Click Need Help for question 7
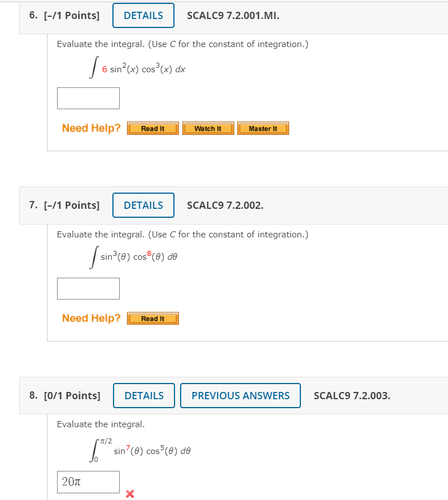The image size is (448, 500). (x=91, y=318)
